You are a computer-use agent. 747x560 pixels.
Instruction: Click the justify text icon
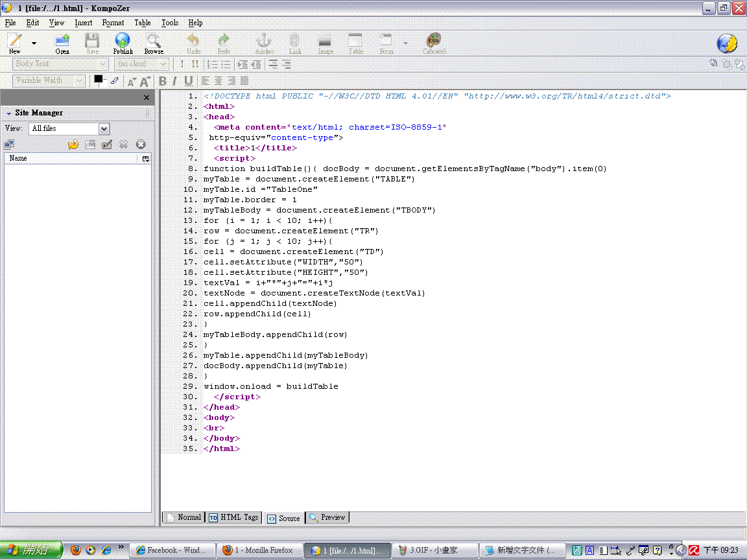click(x=244, y=81)
